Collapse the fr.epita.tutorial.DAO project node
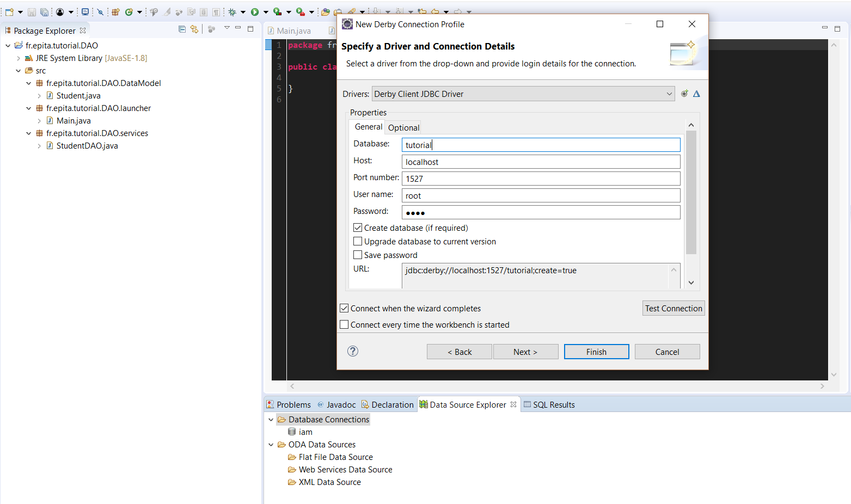The image size is (851, 504). click(8, 46)
